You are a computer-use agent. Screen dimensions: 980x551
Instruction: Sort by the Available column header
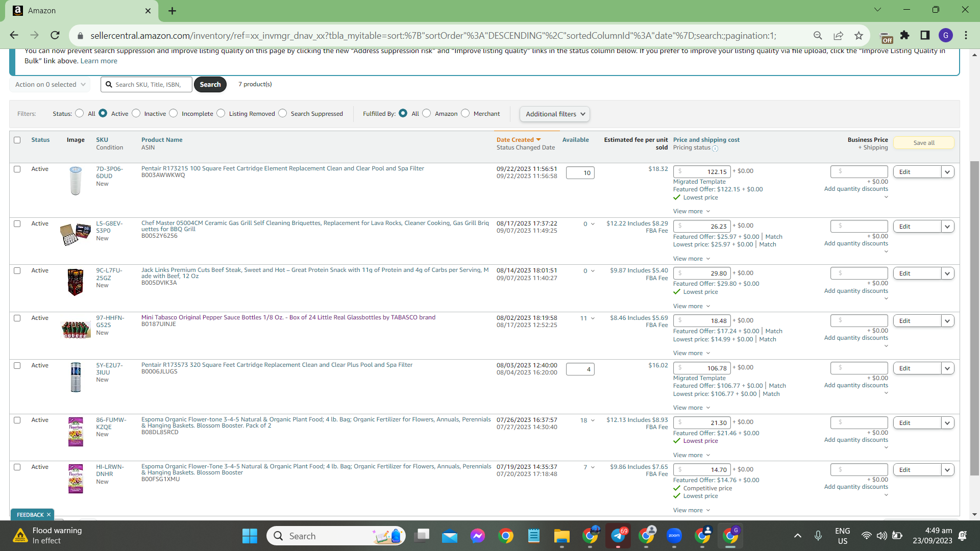pos(576,140)
